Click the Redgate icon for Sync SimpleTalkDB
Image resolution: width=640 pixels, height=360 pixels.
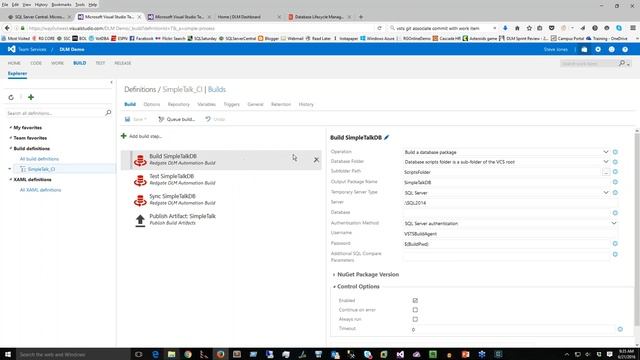(x=140, y=200)
